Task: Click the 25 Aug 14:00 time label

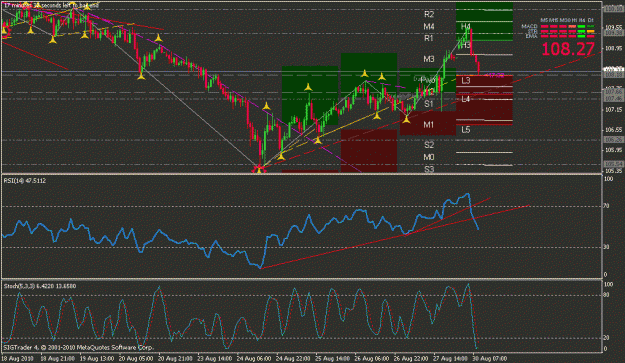Action: pos(332,359)
